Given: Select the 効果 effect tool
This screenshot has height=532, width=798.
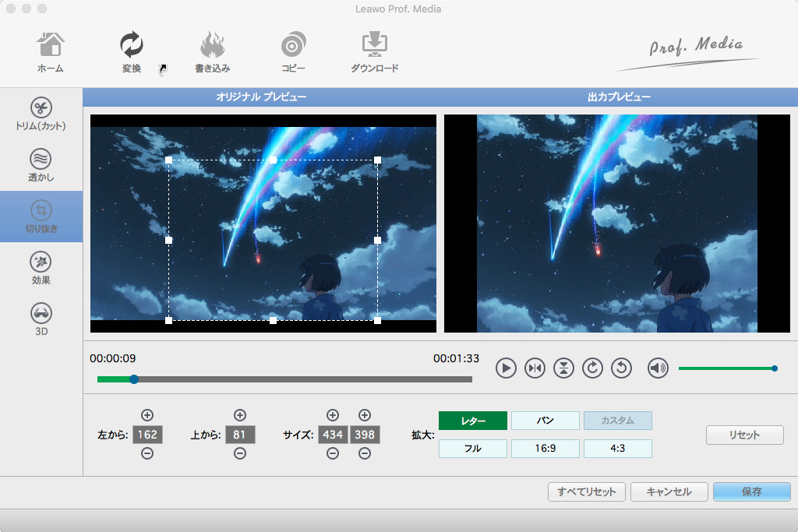Looking at the screenshot, I should tap(41, 268).
